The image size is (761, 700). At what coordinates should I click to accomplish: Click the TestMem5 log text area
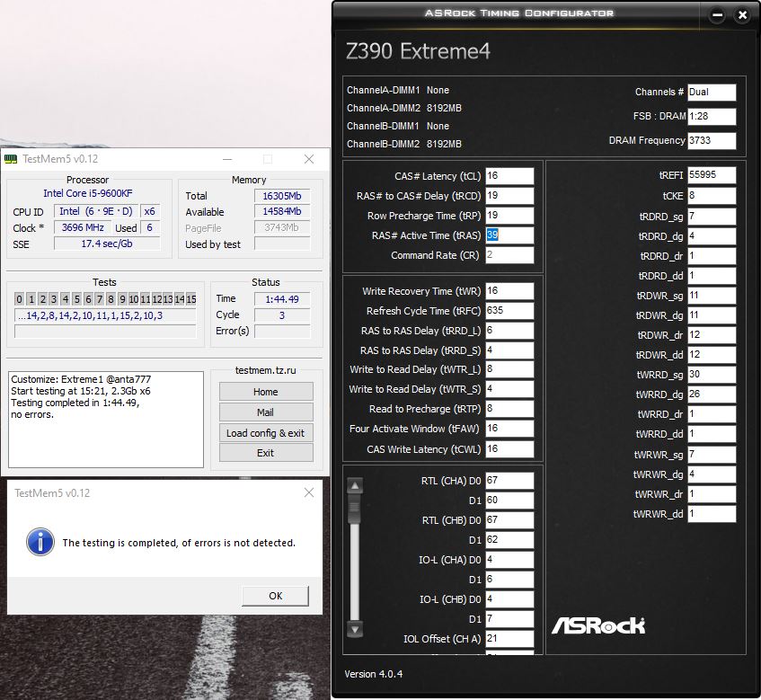tap(106, 420)
